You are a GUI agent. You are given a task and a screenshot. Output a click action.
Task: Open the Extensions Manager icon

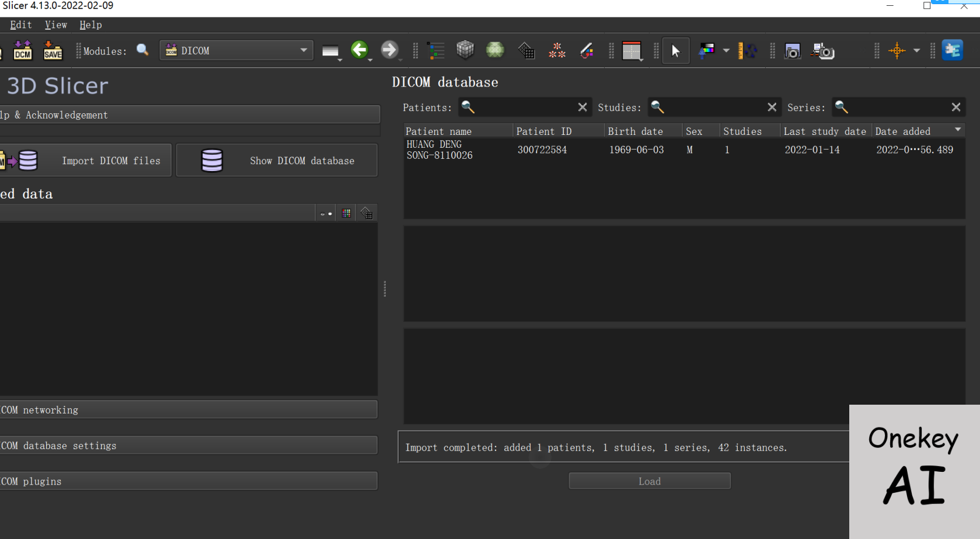point(952,50)
